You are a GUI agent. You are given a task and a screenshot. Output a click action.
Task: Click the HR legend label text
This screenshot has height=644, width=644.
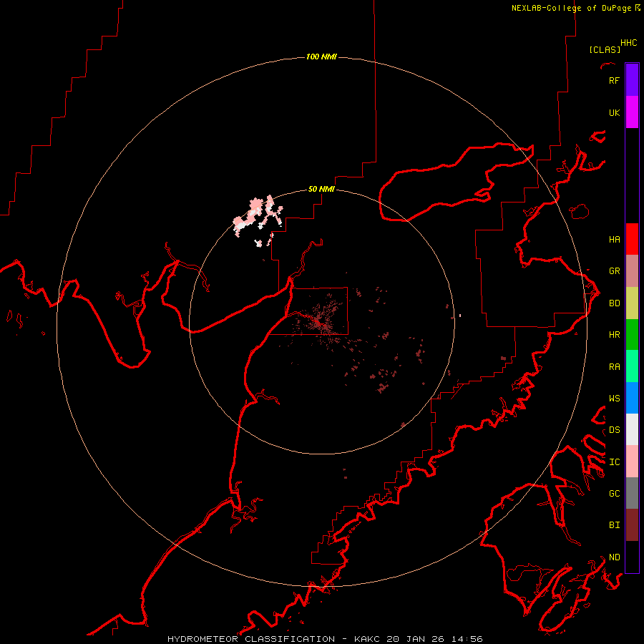tap(614, 334)
